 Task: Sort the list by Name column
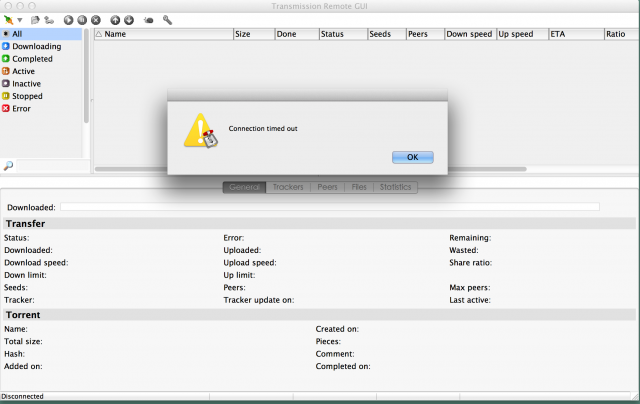click(164, 34)
